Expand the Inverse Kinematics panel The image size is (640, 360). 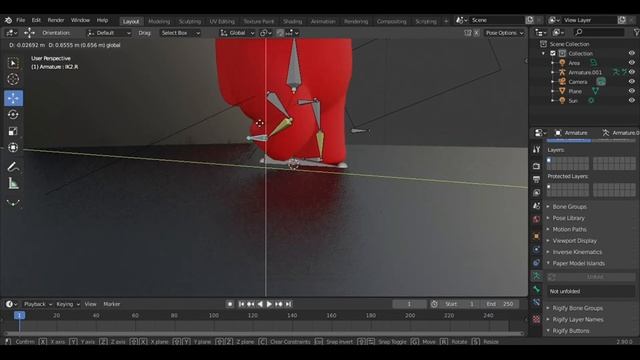577,252
